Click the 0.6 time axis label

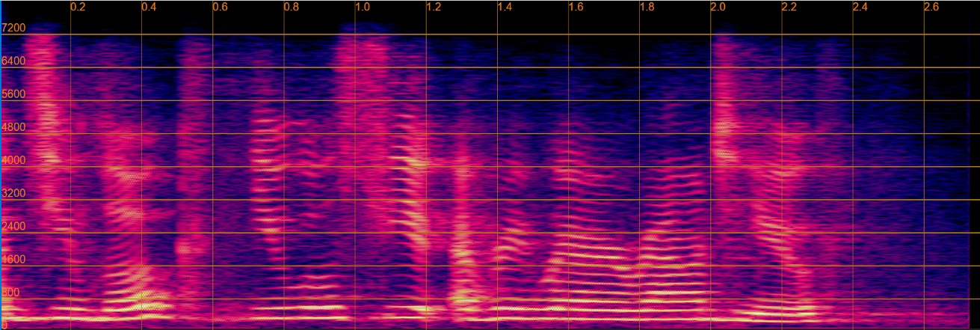pos(220,7)
